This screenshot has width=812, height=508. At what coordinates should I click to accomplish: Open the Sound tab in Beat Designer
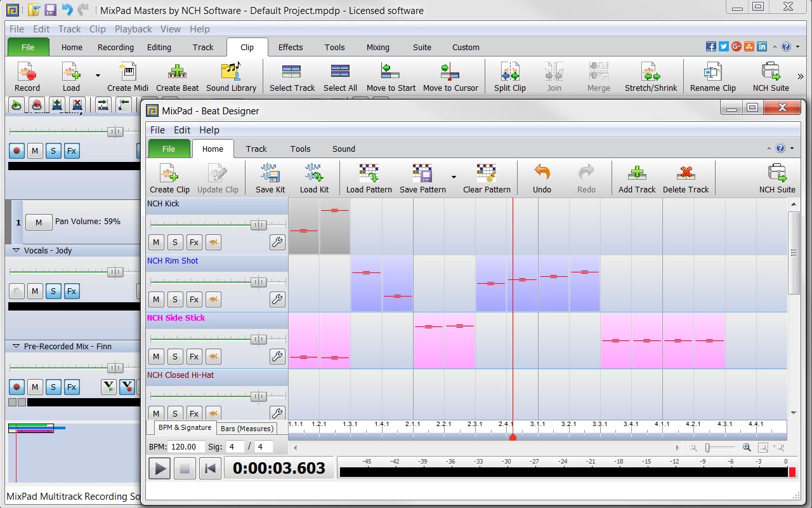point(343,149)
